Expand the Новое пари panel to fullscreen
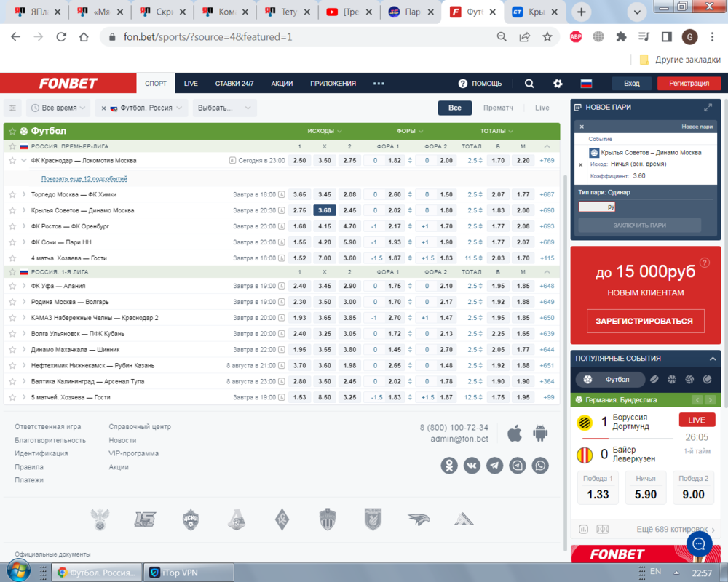 click(708, 108)
